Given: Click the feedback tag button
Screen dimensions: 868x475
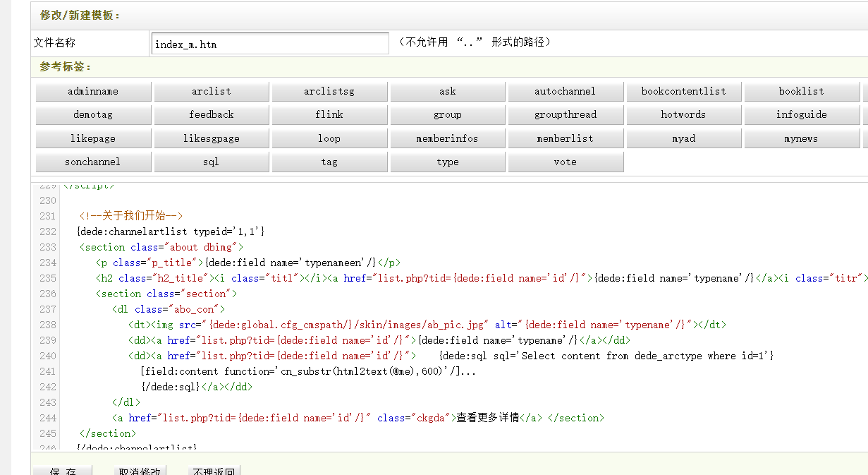Looking at the screenshot, I should tap(211, 114).
